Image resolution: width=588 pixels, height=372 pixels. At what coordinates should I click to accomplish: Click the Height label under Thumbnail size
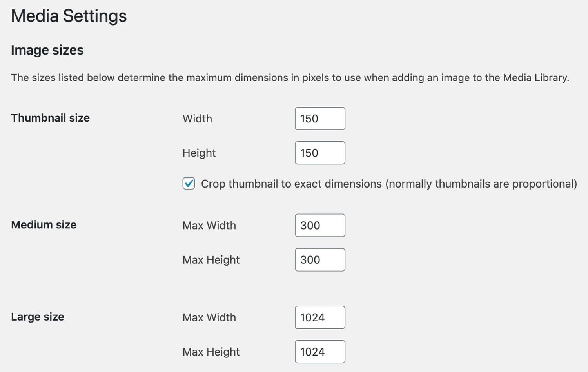tap(199, 153)
